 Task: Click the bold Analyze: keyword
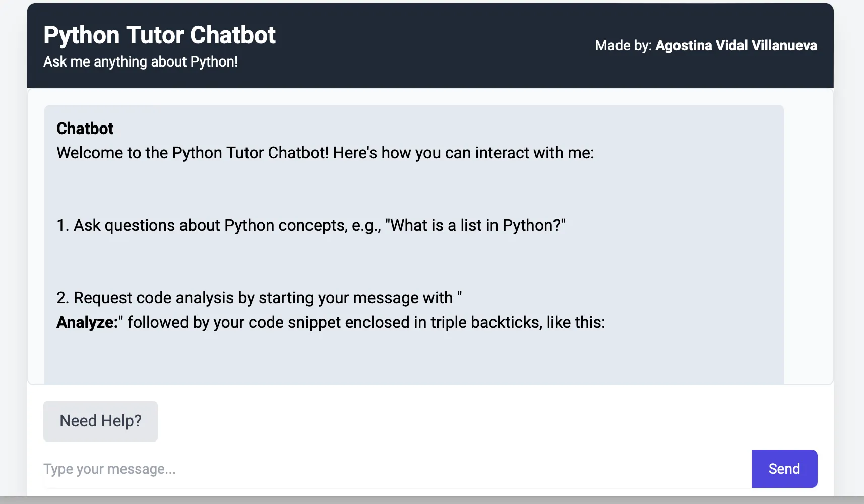87,322
